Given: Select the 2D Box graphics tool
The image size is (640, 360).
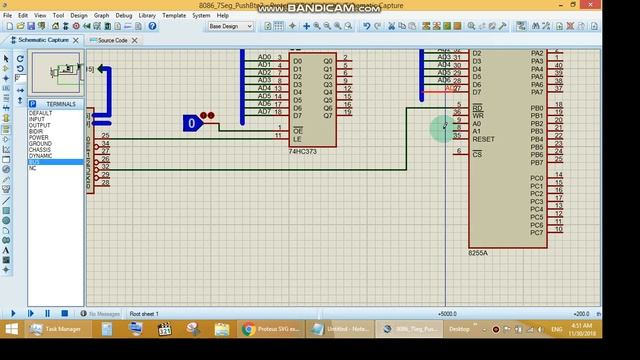Looking at the screenshot, I should pyautogui.click(x=6, y=211).
